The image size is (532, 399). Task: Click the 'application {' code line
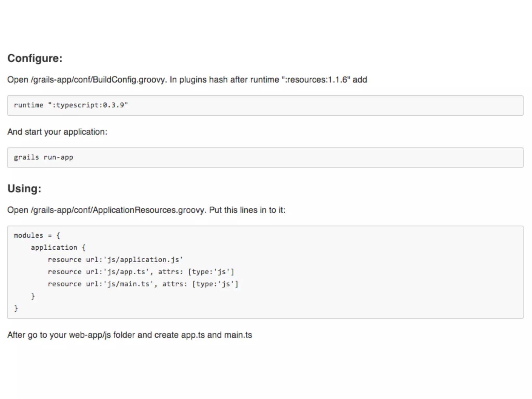(58, 248)
